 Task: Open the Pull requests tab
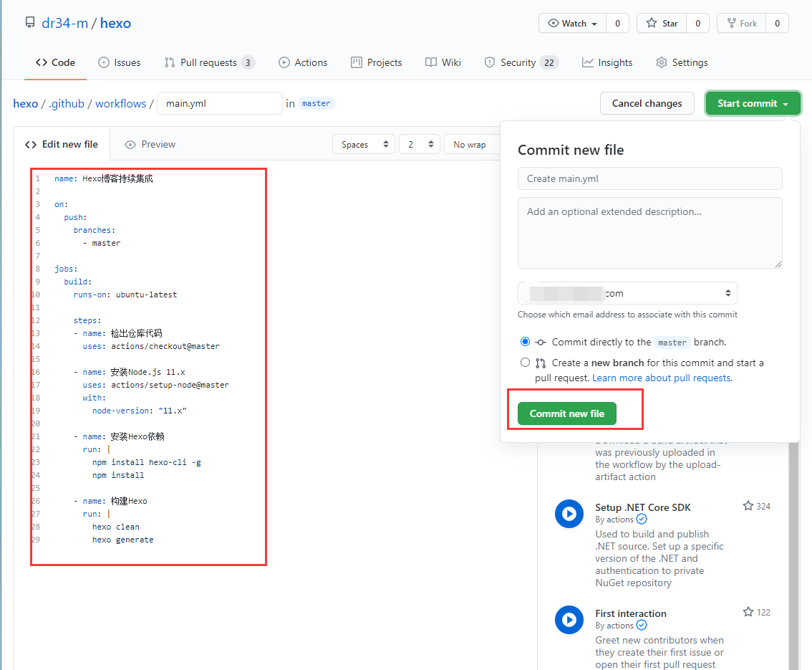pyautogui.click(x=209, y=62)
